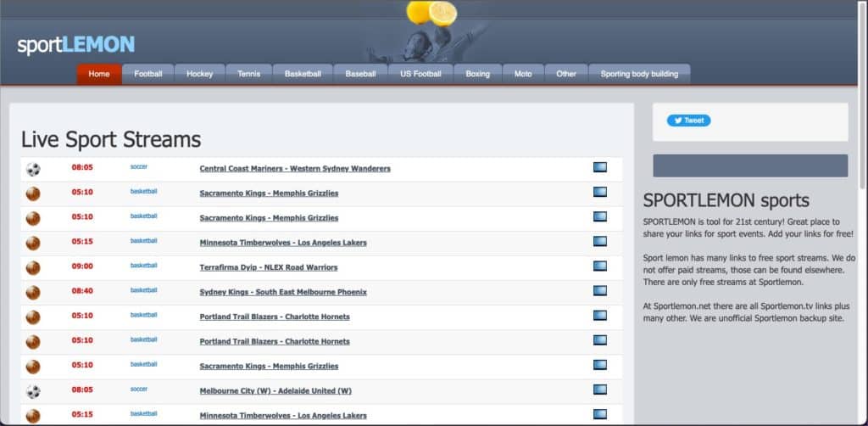Open the TV stream icon for Melbourne City (W)
Screen dimensions: 868x426
[x=600, y=390]
